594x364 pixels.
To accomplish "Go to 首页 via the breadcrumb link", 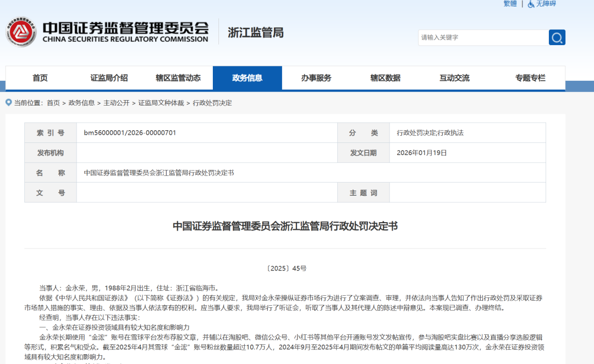I will 52,103.
